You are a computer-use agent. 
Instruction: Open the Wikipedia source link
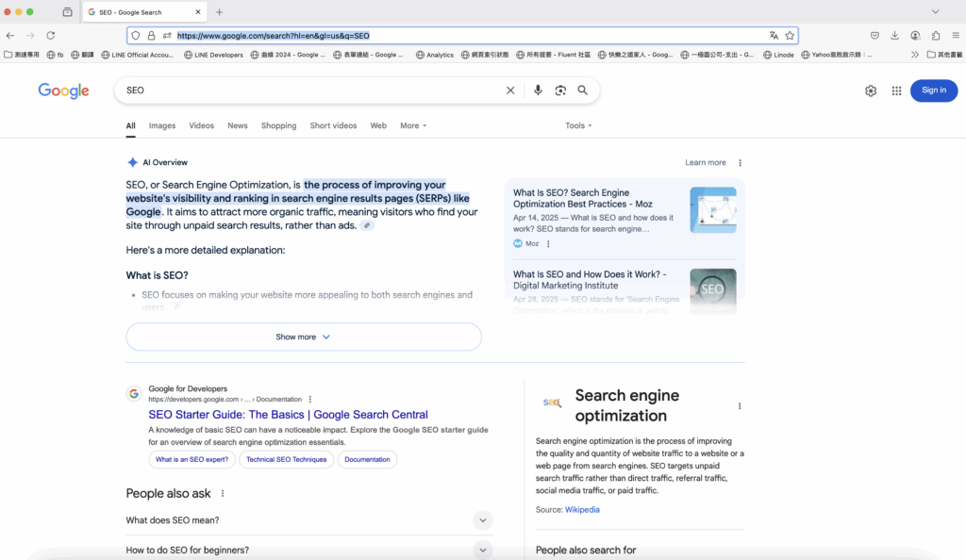[582, 510]
